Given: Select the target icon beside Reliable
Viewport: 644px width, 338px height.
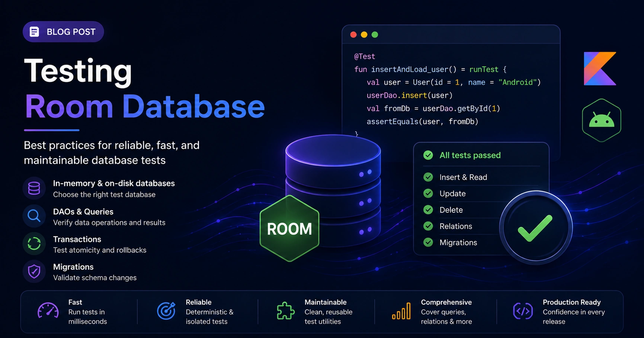Looking at the screenshot, I should (166, 311).
